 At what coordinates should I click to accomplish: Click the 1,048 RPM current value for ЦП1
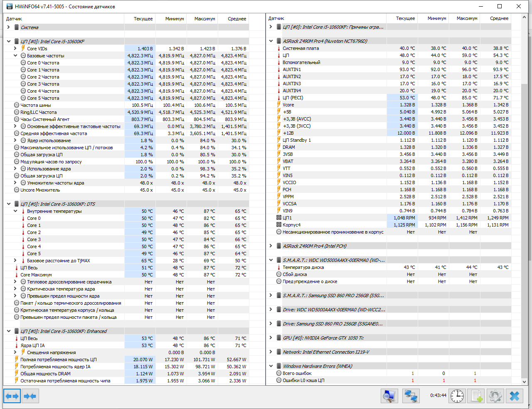[x=404, y=218]
